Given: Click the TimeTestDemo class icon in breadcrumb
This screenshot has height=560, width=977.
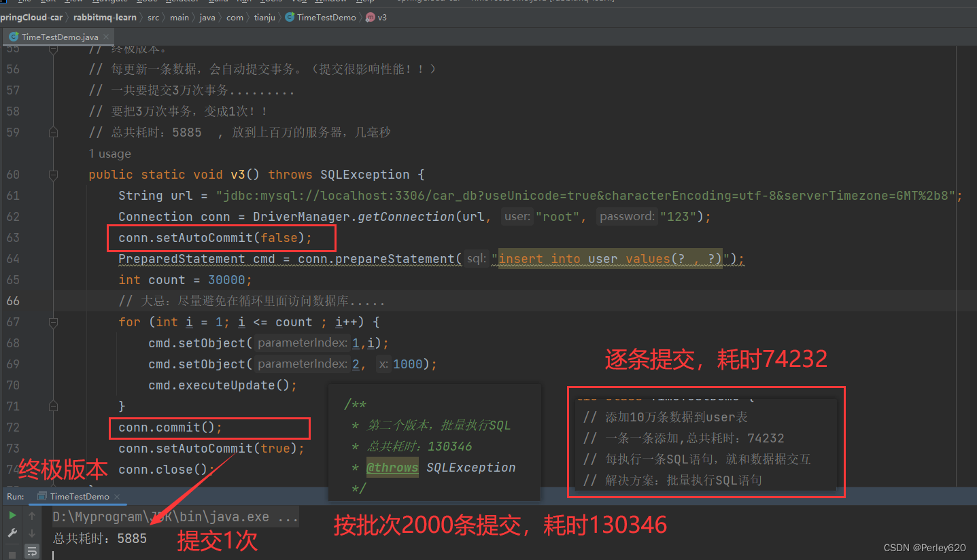Looking at the screenshot, I should (290, 17).
